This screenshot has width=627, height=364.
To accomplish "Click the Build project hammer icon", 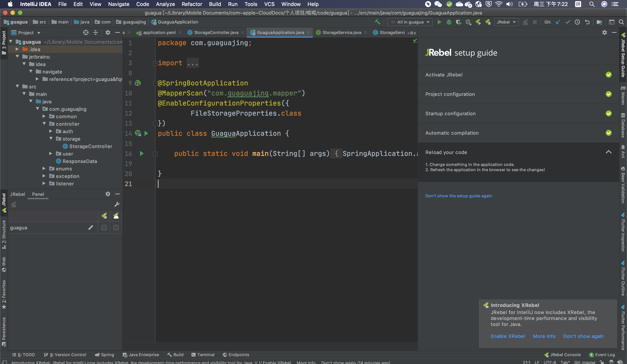I will click(x=378, y=22).
